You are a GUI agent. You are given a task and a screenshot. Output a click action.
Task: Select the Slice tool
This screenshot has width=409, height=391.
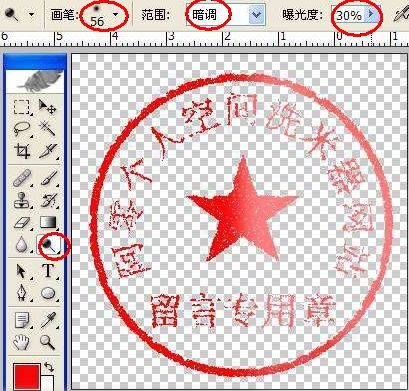[48, 151]
